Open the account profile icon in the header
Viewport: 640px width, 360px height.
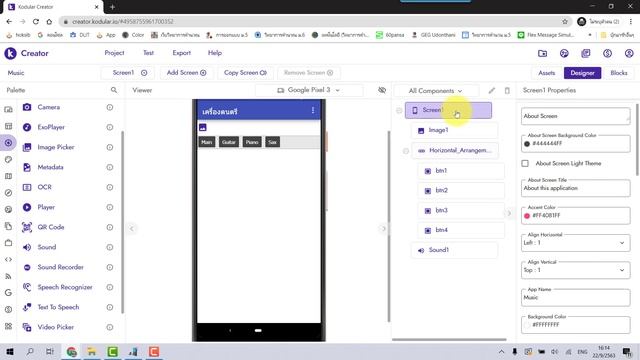[x=629, y=53]
